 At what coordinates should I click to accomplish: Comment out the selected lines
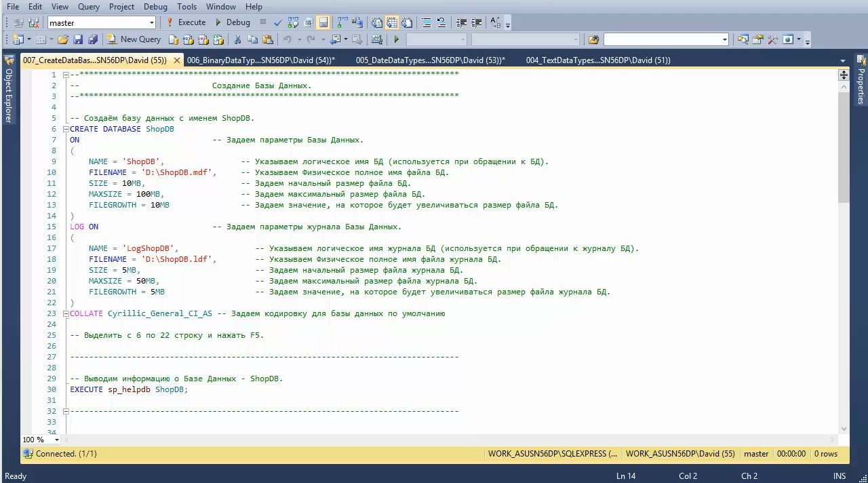pyautogui.click(x=426, y=22)
